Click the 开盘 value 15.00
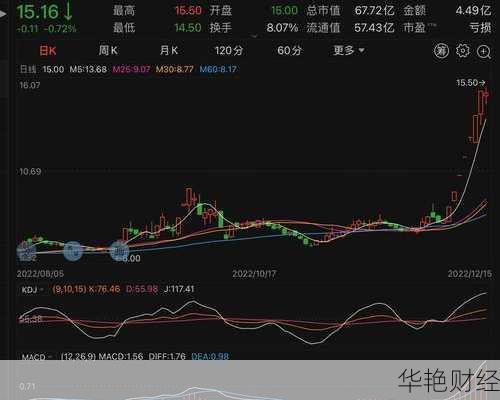The height and width of the screenshot is (400, 500). (x=284, y=11)
